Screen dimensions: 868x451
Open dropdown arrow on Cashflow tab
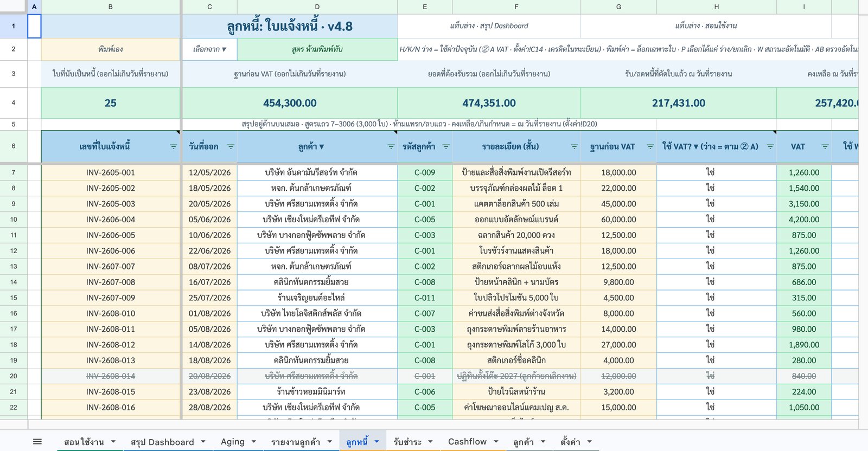pos(496,442)
